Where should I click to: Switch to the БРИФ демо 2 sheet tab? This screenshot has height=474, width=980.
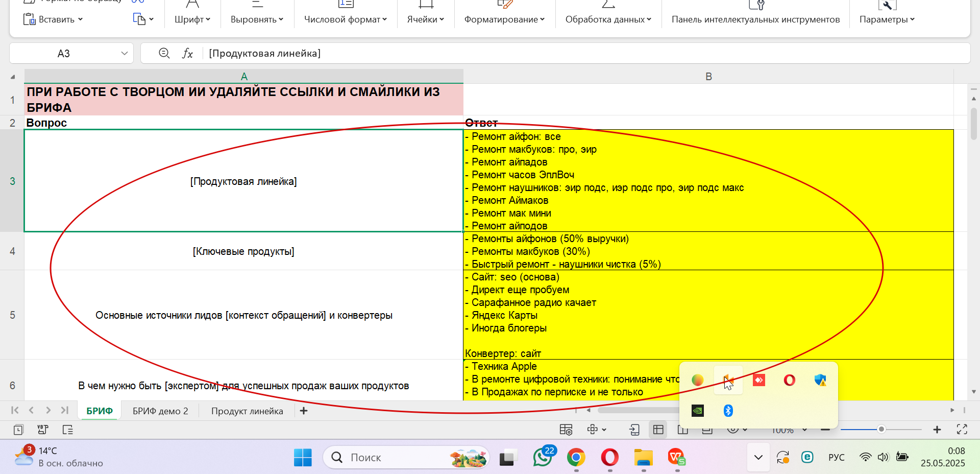click(x=160, y=411)
